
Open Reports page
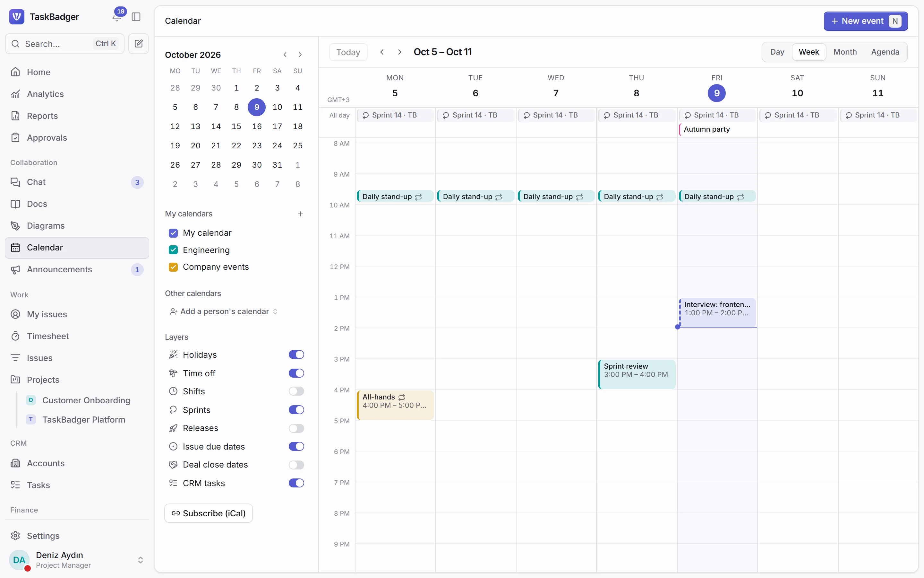pyautogui.click(x=77, y=116)
